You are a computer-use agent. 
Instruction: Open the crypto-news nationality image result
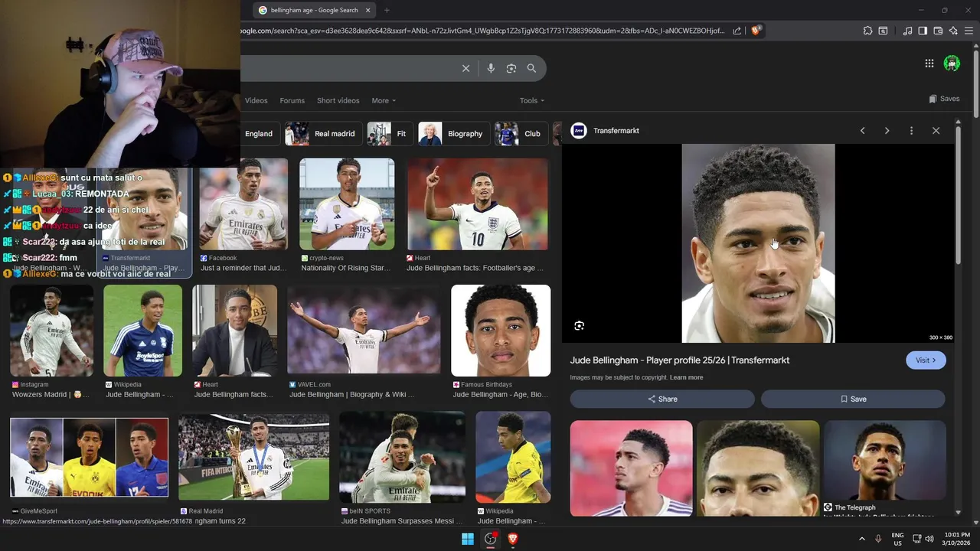click(347, 204)
